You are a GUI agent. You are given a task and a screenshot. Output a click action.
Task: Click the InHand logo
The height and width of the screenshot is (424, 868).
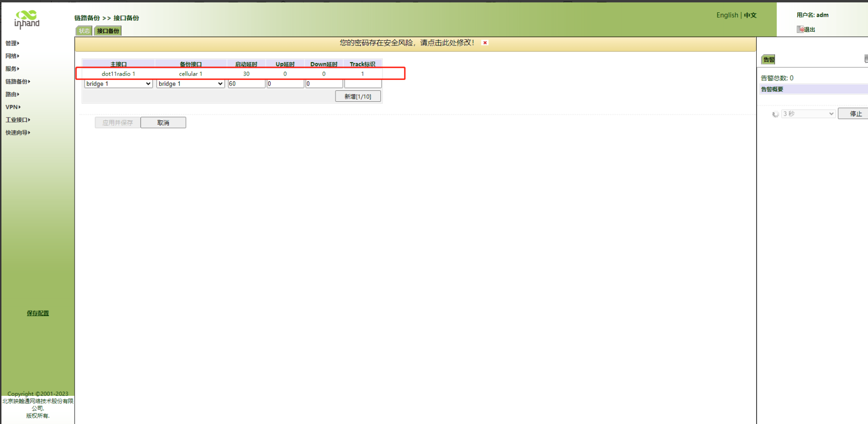tap(27, 19)
